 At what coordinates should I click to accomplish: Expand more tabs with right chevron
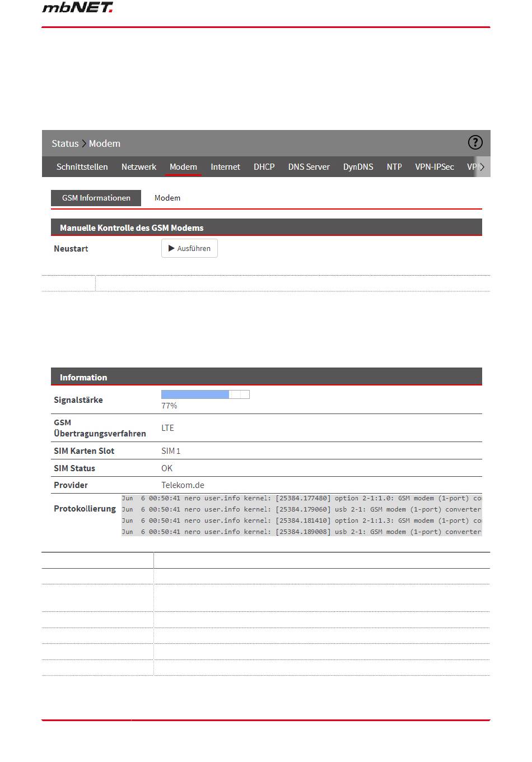482,167
